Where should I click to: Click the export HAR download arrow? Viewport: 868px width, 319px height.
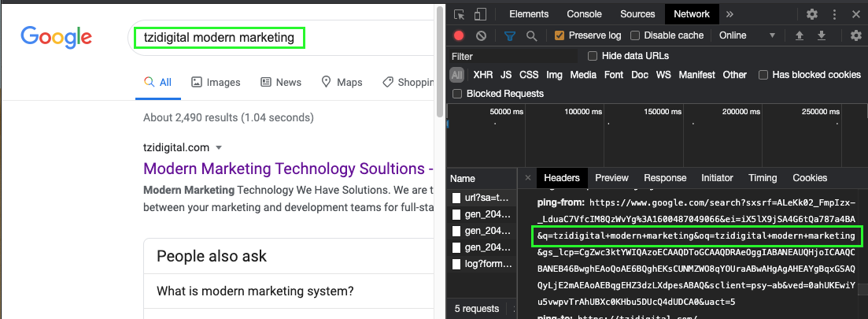[821, 35]
